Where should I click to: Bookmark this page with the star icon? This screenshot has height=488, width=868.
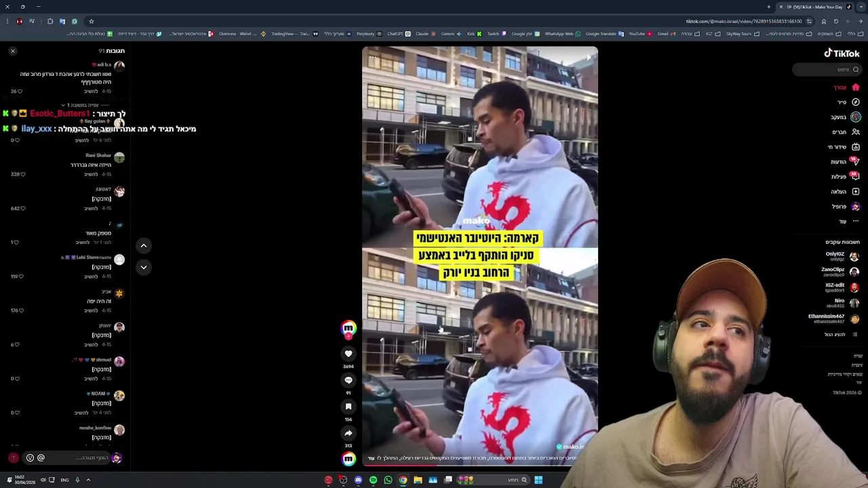[x=92, y=21]
